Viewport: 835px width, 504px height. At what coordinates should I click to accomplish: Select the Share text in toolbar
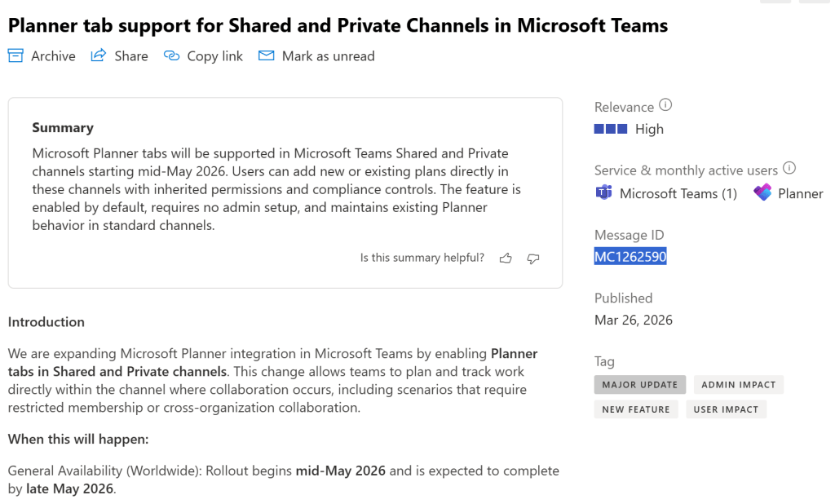(131, 56)
